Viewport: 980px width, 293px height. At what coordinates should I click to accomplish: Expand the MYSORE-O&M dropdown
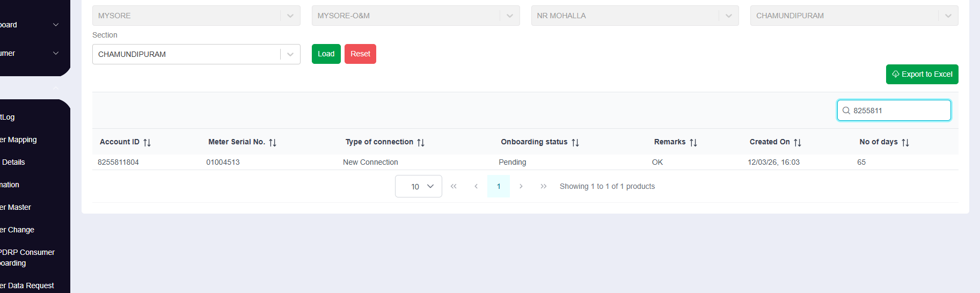[509, 16]
